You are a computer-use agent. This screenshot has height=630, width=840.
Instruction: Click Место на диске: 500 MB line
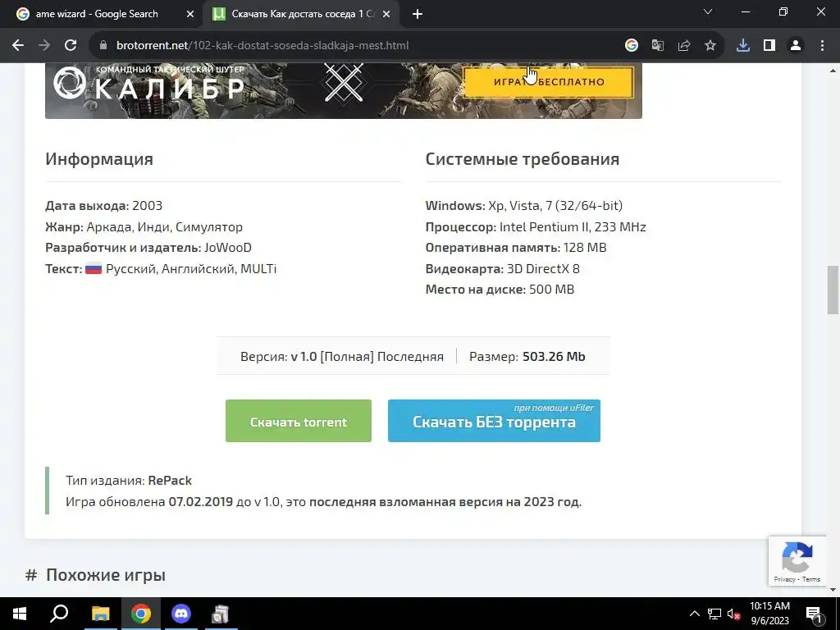[x=500, y=290]
